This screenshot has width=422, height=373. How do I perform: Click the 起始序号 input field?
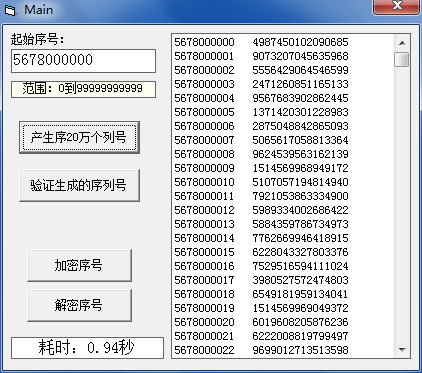(83, 61)
